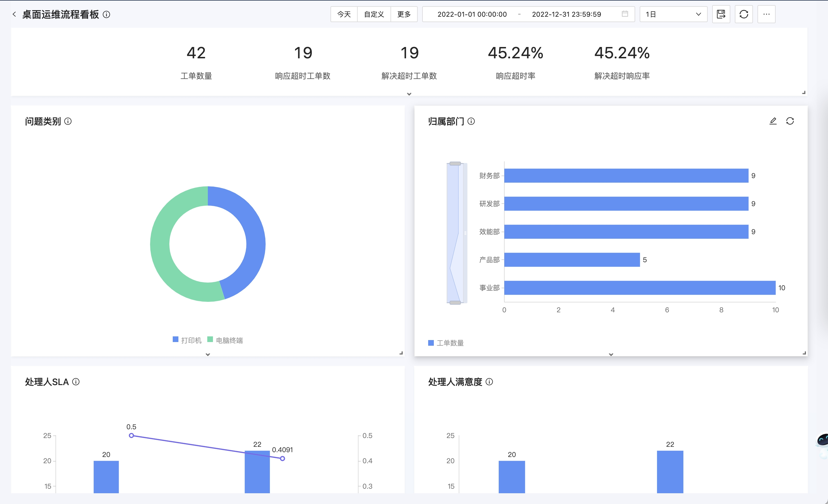Edit the 归属部门 chart with pencil icon

pos(773,121)
